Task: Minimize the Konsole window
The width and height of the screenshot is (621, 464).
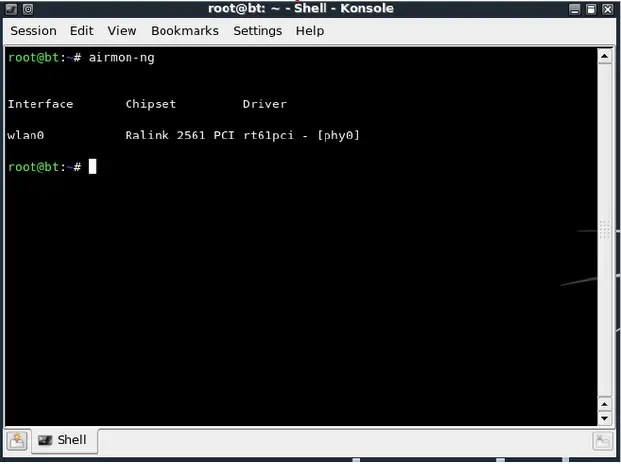Action: click(x=574, y=9)
